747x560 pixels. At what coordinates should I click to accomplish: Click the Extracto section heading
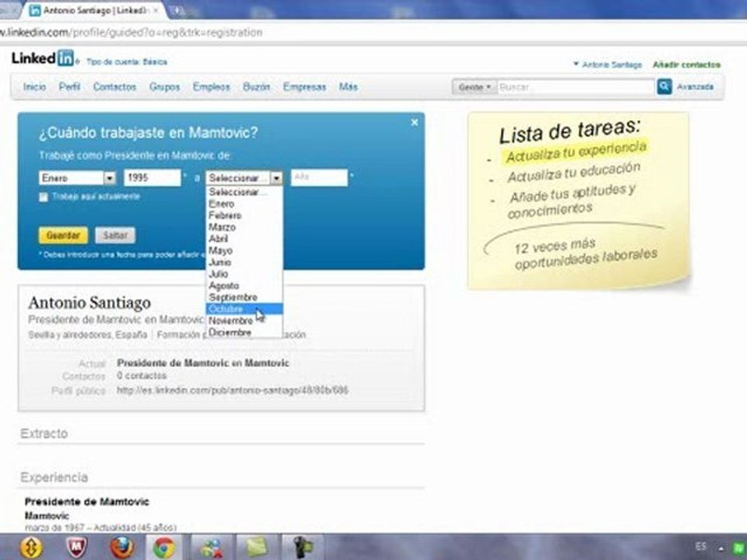tap(44, 433)
